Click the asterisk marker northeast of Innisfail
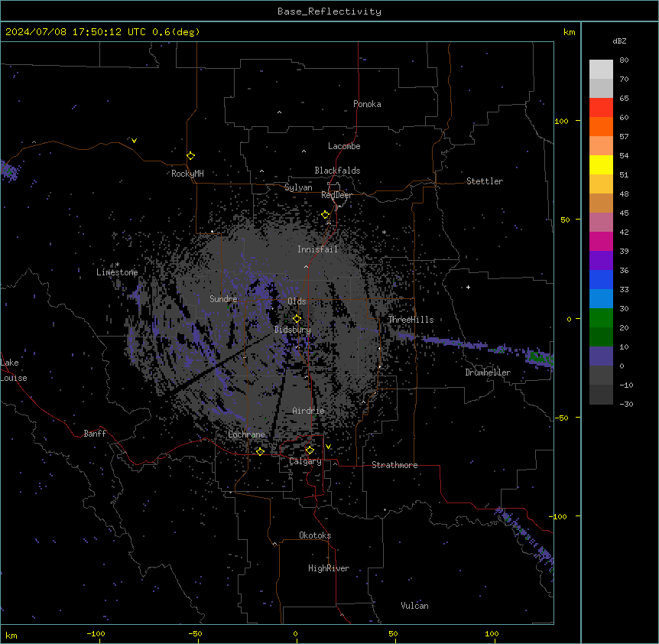 [384, 233]
